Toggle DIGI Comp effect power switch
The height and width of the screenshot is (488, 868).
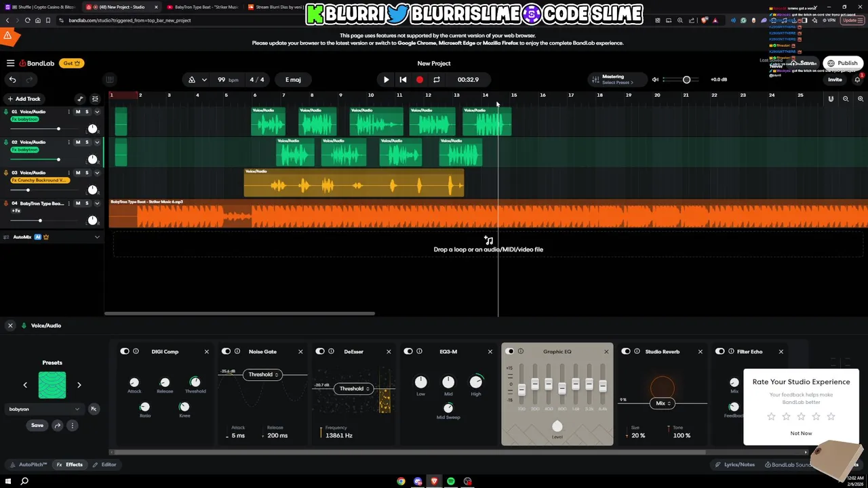[125, 352]
